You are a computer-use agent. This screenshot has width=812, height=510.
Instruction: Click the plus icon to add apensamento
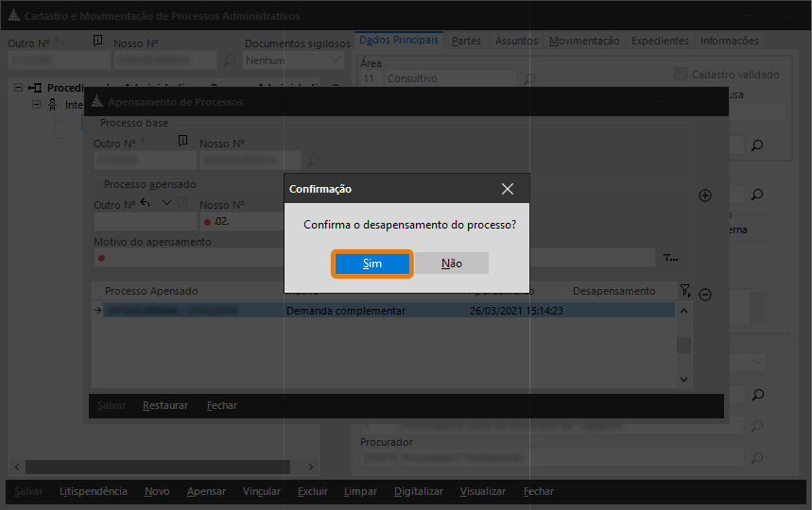704,195
